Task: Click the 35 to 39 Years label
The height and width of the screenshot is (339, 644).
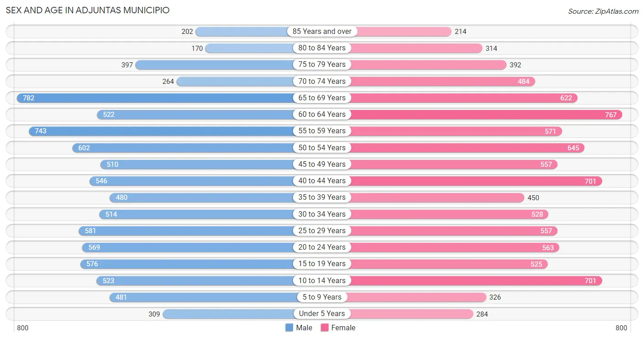Action: [322, 197]
